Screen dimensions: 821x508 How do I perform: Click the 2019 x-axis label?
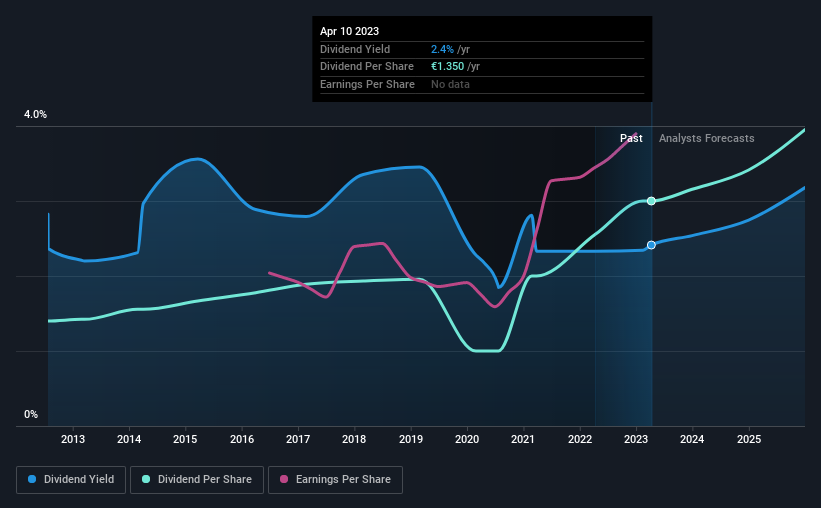(411, 439)
